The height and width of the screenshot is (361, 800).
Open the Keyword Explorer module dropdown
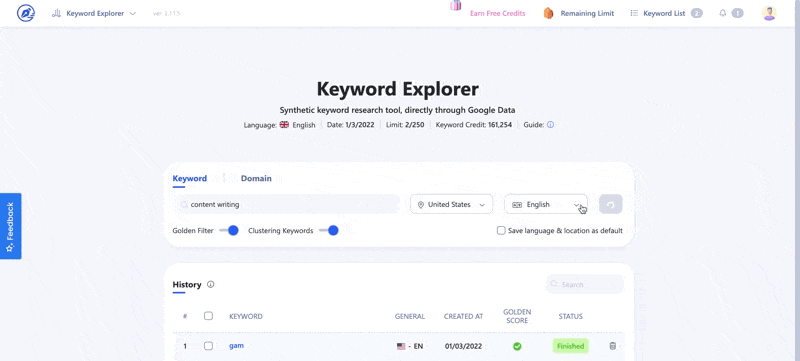point(94,14)
